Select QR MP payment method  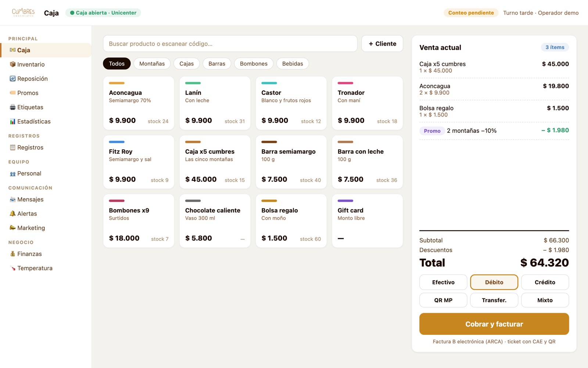tap(443, 300)
